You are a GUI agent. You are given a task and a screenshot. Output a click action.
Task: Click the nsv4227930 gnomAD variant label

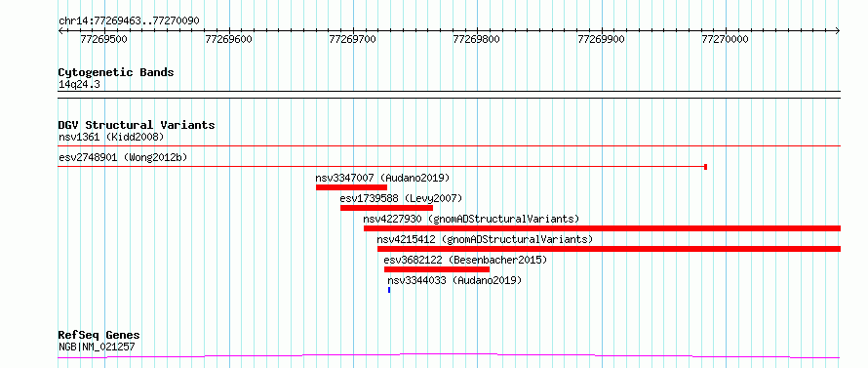click(471, 219)
